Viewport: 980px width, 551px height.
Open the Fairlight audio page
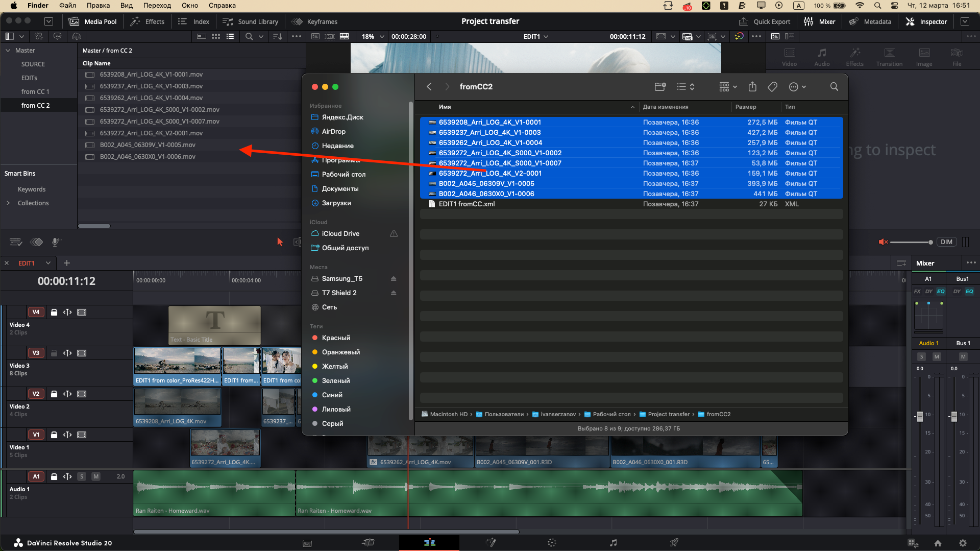(x=613, y=542)
